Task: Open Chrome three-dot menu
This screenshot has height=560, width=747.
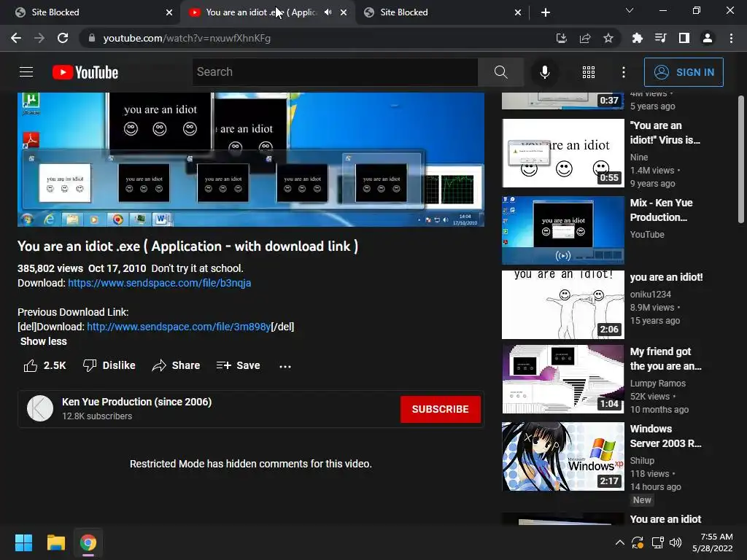Action: (x=731, y=38)
